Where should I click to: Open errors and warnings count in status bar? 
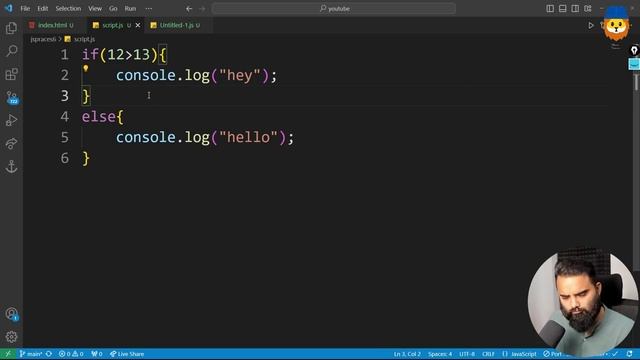[x=71, y=354]
